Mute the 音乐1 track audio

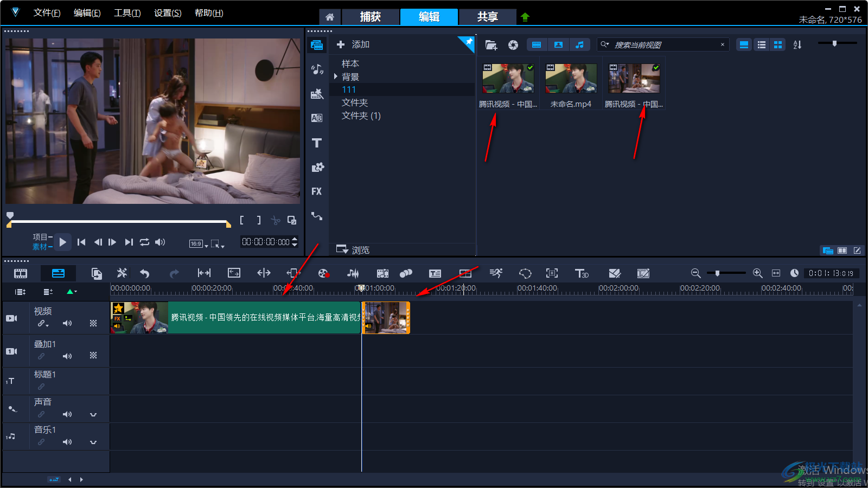tap(67, 442)
